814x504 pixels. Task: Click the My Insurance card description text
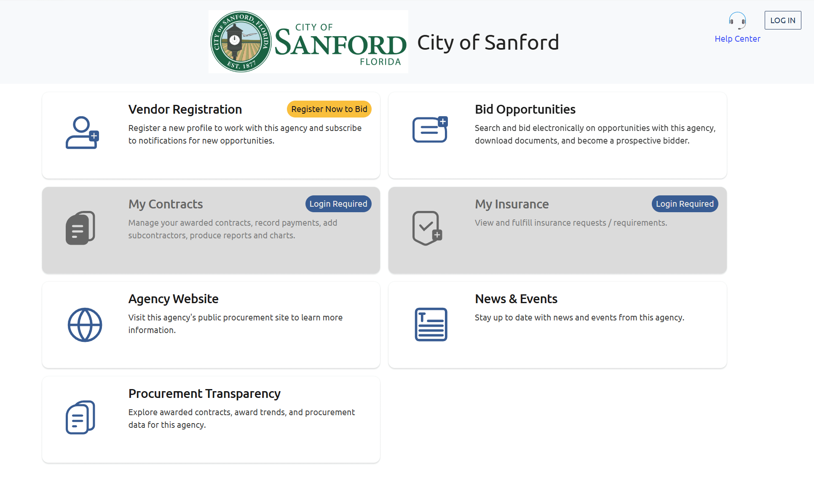click(571, 223)
